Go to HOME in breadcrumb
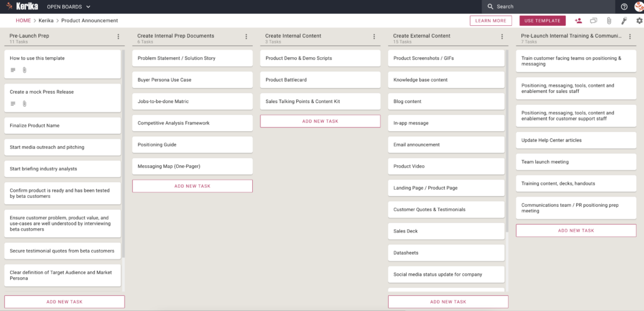The height and width of the screenshot is (311, 644). pos(23,21)
